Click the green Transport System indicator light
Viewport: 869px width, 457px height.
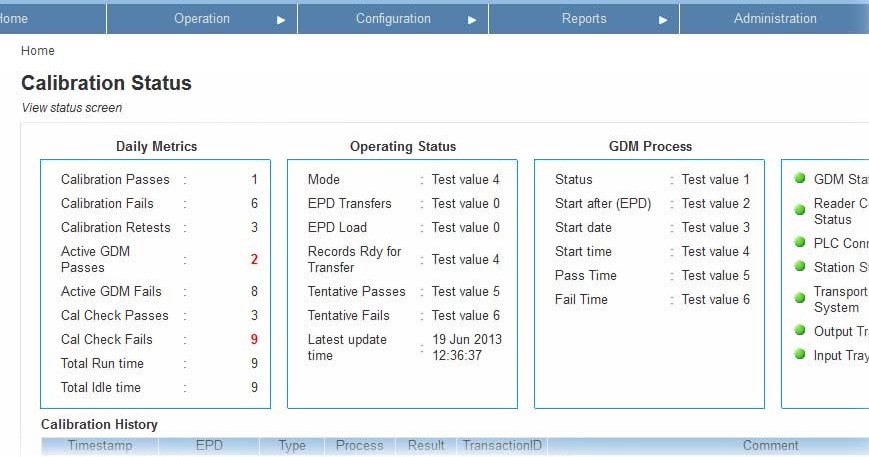tap(799, 298)
